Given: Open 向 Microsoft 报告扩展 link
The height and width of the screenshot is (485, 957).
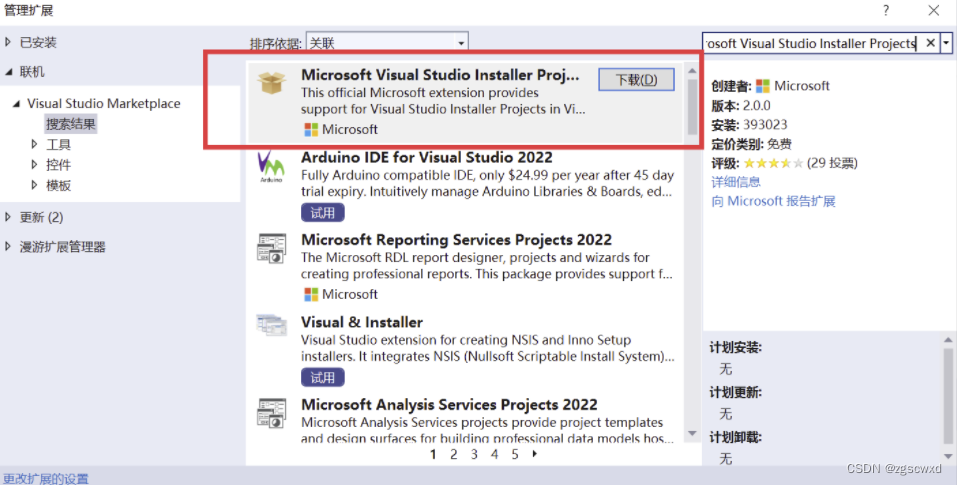Looking at the screenshot, I should (773, 201).
